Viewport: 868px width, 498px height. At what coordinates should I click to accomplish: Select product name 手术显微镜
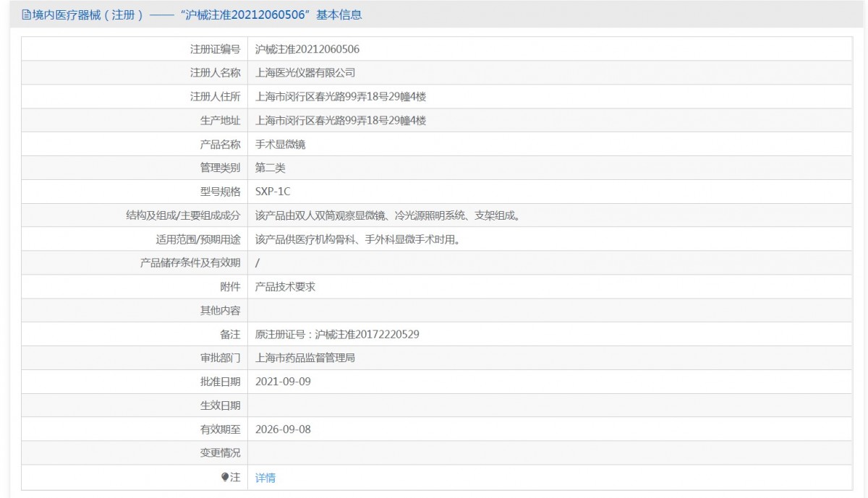281,145
